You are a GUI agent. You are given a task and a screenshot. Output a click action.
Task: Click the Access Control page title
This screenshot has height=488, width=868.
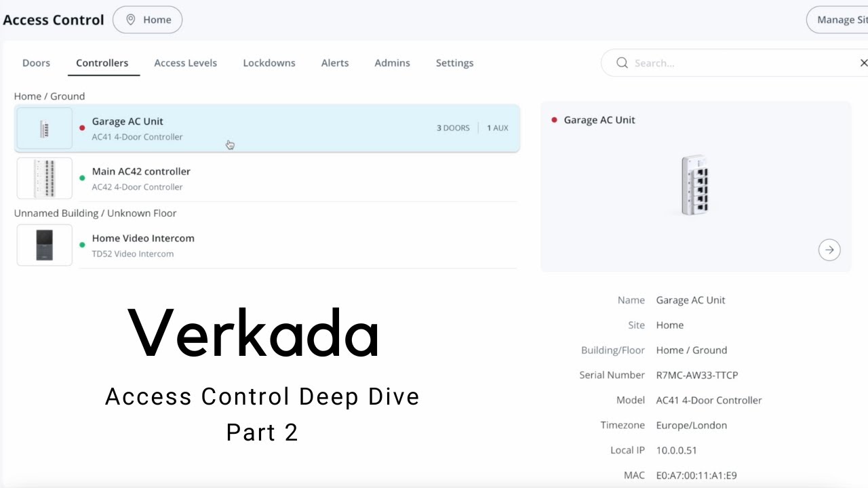(x=54, y=20)
